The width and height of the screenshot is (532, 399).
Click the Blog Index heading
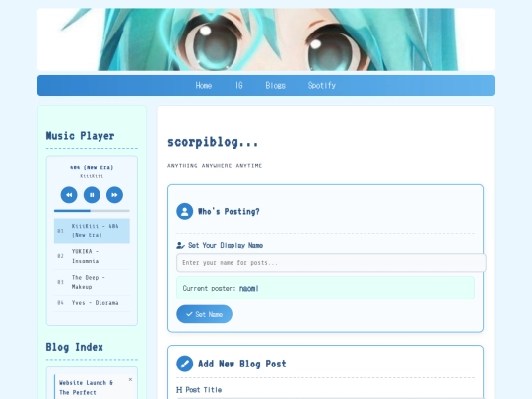tap(74, 347)
